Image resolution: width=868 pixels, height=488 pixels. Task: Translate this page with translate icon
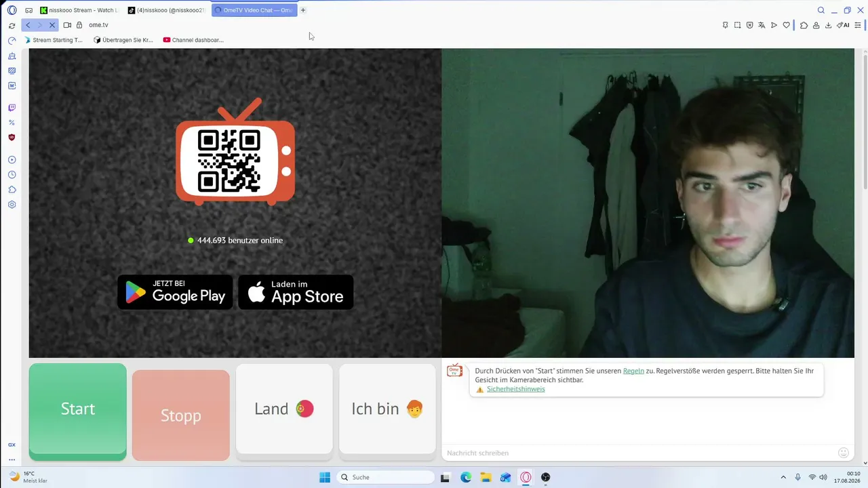click(762, 25)
